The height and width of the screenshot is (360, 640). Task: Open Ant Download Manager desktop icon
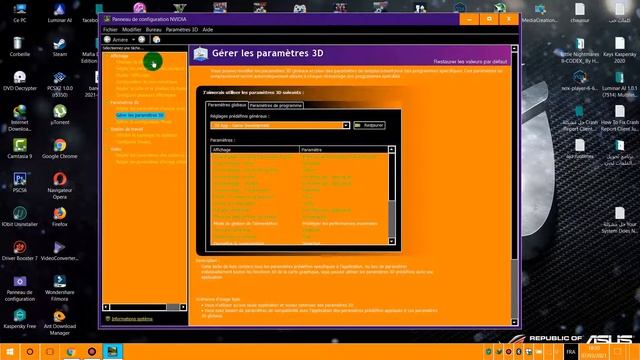click(60, 322)
